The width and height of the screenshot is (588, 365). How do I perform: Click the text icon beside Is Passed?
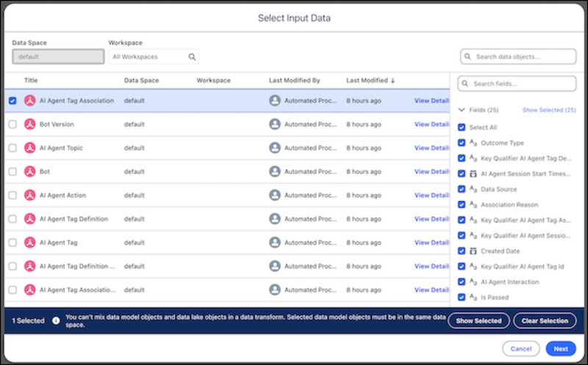pyautogui.click(x=473, y=297)
